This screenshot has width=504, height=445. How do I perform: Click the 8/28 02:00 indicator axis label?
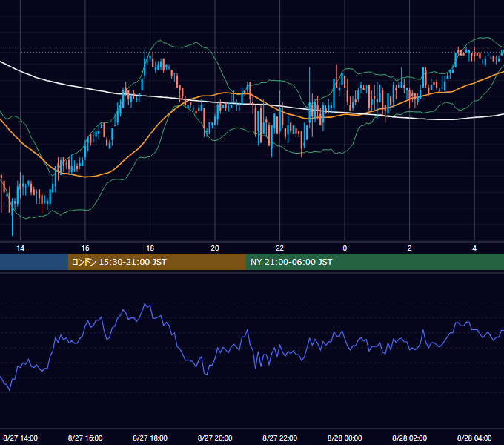(x=409, y=438)
